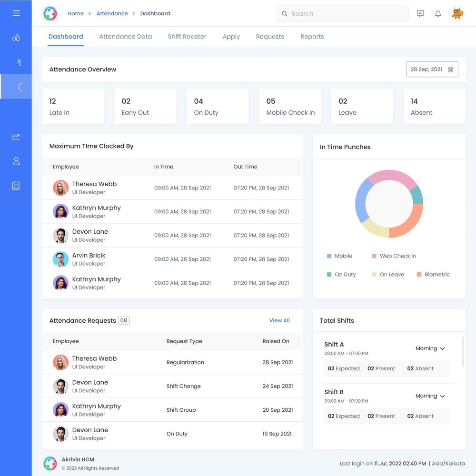476x476 pixels.
Task: Click the search magnifier icon
Action: pyautogui.click(x=285, y=14)
